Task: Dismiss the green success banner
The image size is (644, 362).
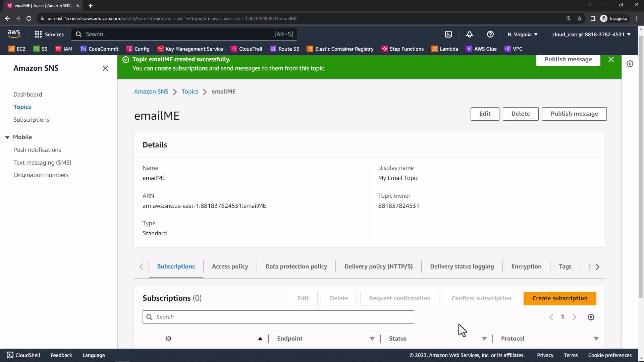Action: 611,59
